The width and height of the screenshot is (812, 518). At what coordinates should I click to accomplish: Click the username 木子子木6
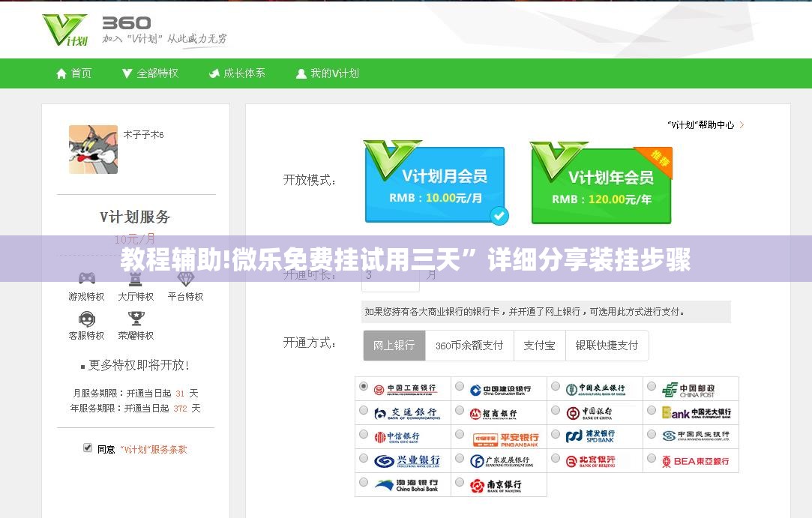tap(143, 135)
